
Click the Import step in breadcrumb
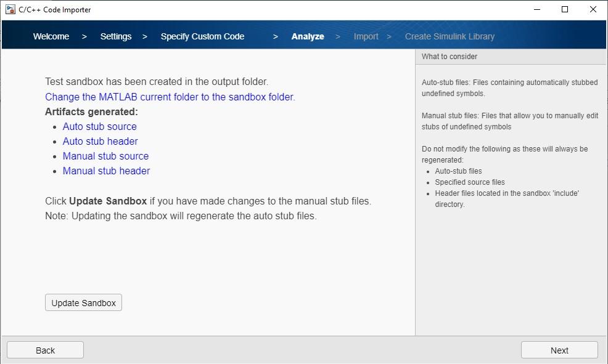point(366,36)
